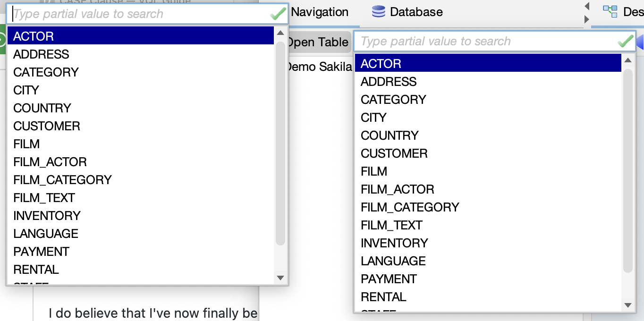Select FILM_TEXT in the left list
The height and width of the screenshot is (321, 644).
(141, 197)
